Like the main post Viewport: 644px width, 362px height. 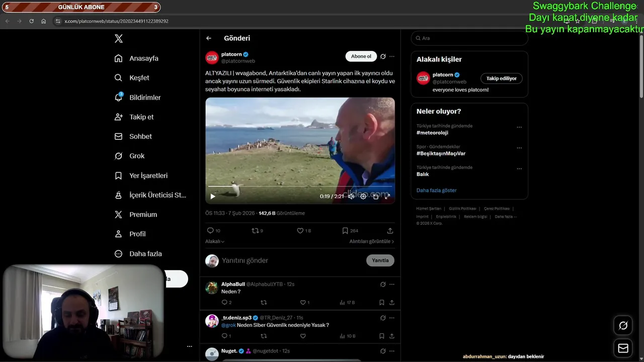[x=304, y=231]
